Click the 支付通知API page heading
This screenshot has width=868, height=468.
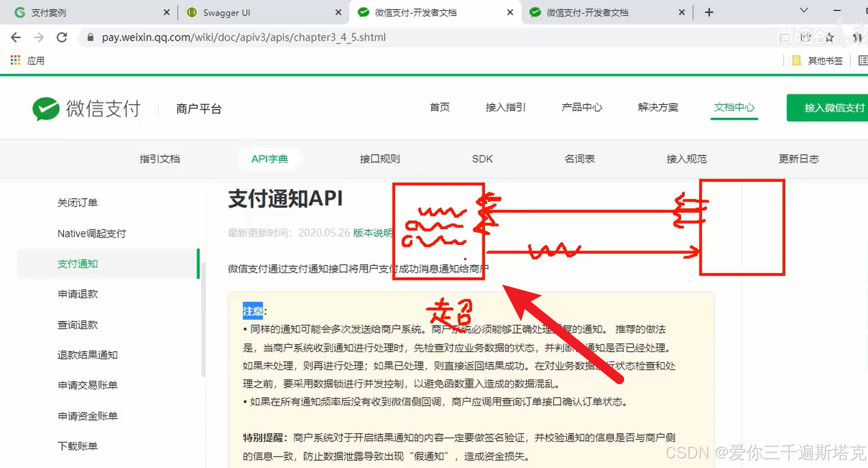tap(286, 198)
